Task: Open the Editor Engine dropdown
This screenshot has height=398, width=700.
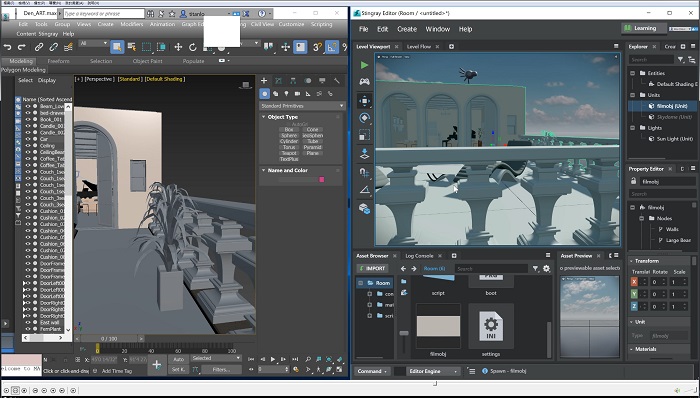Action: pos(433,371)
